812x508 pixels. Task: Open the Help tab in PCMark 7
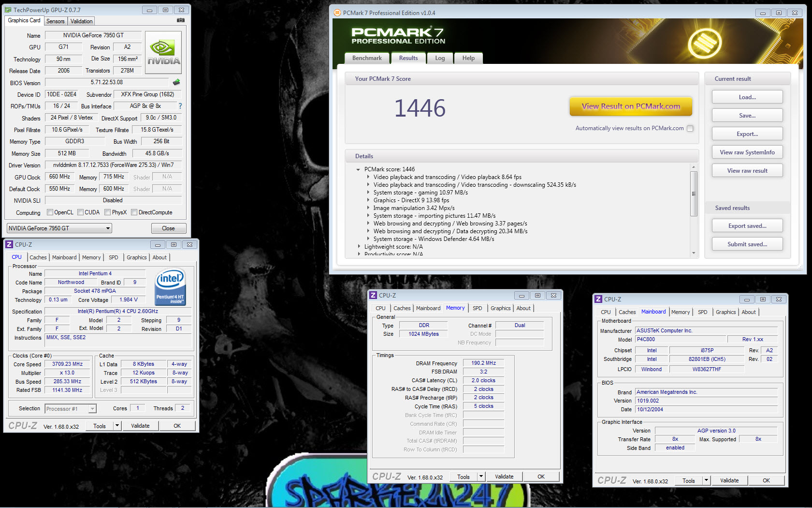click(x=468, y=58)
